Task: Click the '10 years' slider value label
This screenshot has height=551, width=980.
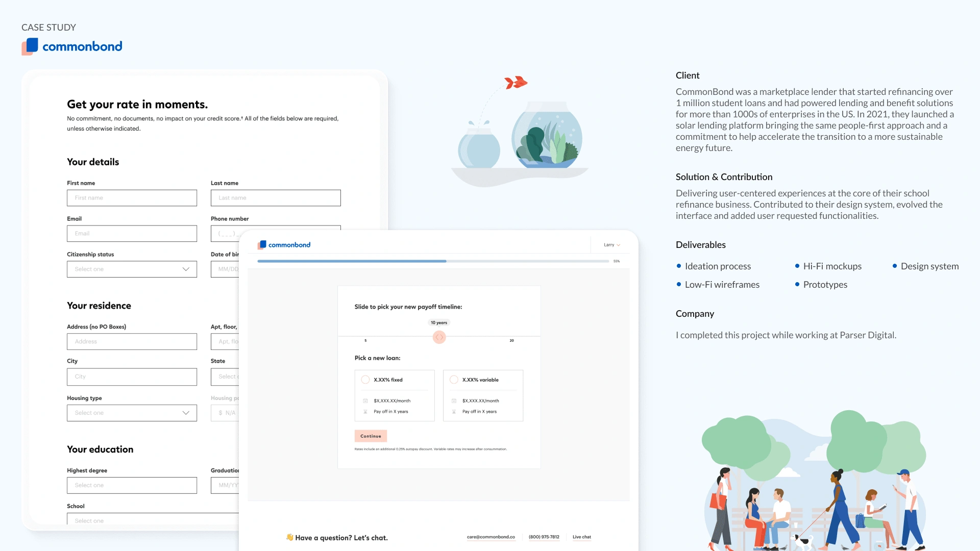Action: click(439, 323)
